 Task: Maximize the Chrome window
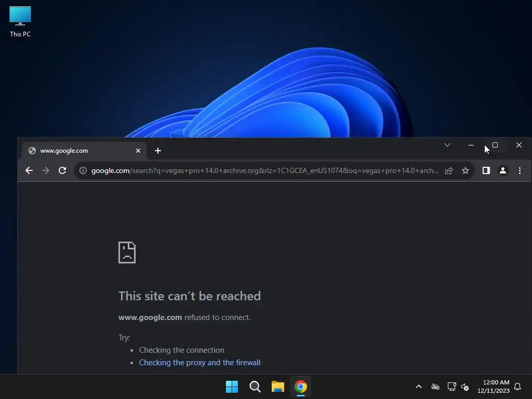tap(495, 145)
